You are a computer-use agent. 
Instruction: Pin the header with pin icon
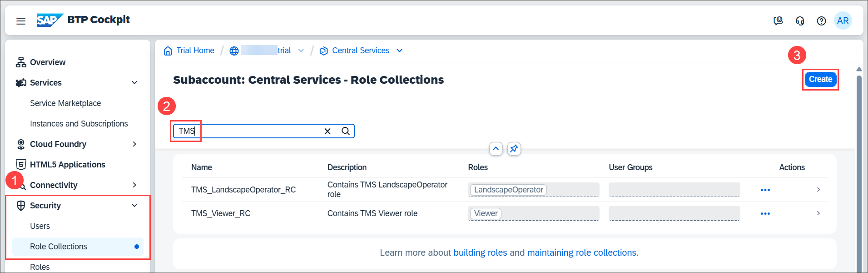point(514,149)
